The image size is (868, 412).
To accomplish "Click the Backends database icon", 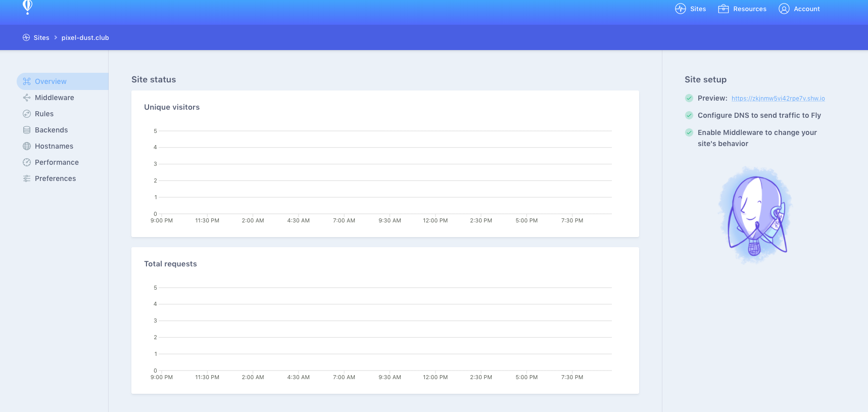I will (x=27, y=130).
